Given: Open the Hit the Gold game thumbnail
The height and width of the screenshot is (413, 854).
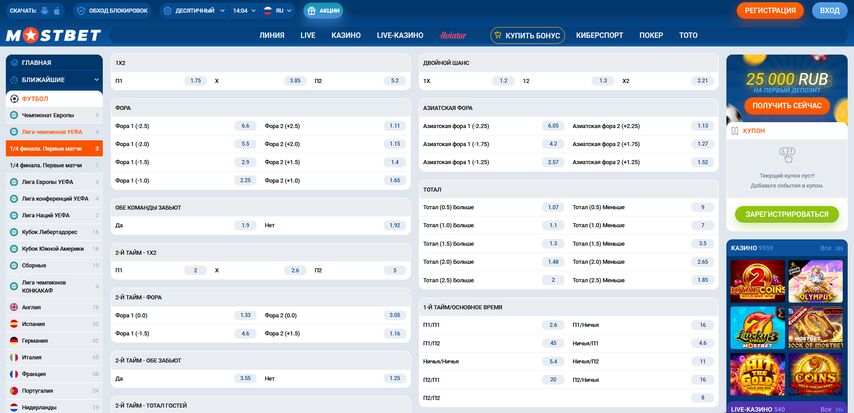Looking at the screenshot, I should tap(757, 374).
